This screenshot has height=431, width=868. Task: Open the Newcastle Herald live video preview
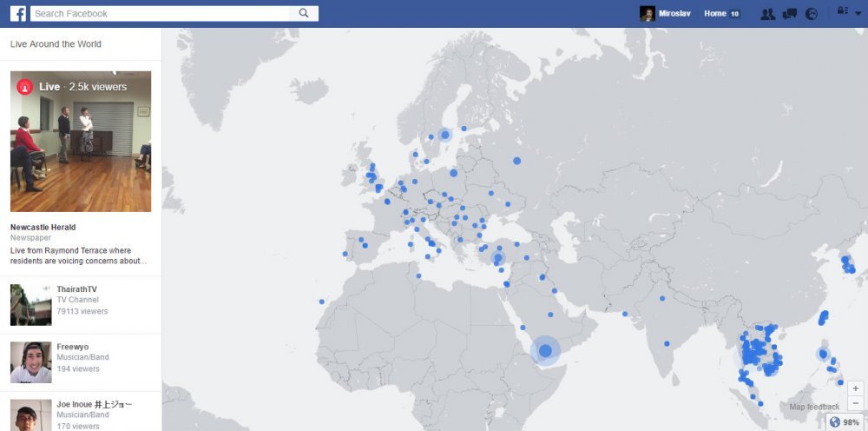tap(81, 142)
